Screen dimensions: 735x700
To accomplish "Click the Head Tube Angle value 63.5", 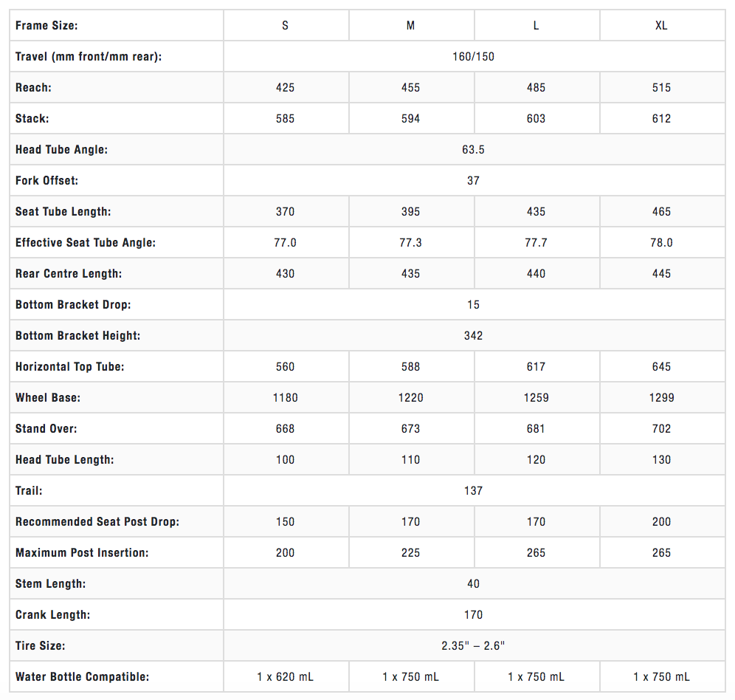I will 473,150.
